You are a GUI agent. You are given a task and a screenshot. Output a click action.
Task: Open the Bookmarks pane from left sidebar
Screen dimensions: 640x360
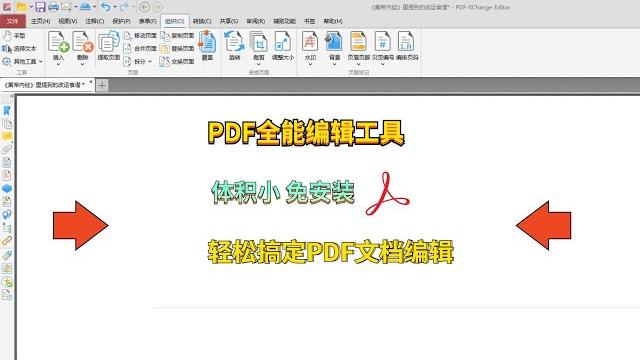7,110
